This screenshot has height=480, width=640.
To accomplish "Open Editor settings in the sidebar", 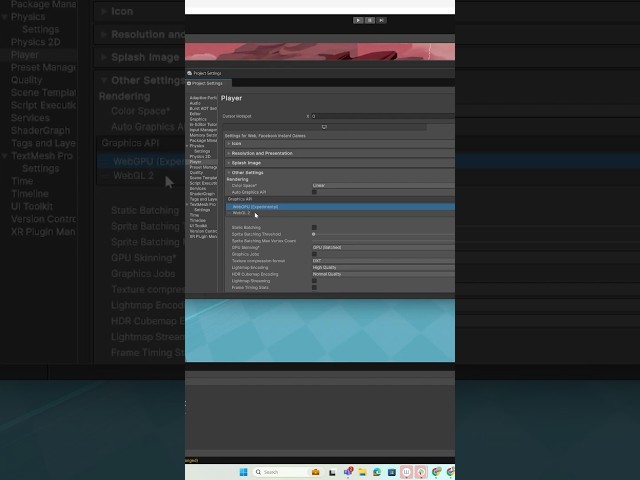I will click(x=195, y=114).
